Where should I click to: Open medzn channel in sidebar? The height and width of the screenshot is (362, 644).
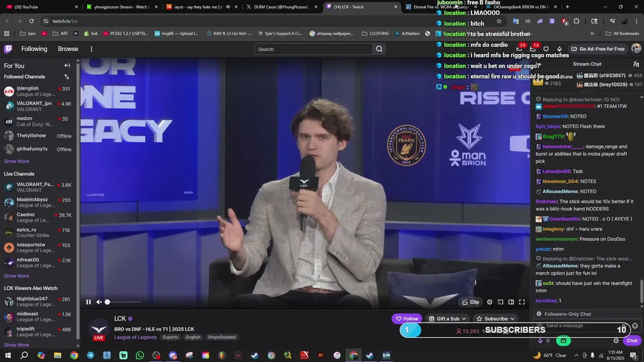(38, 121)
